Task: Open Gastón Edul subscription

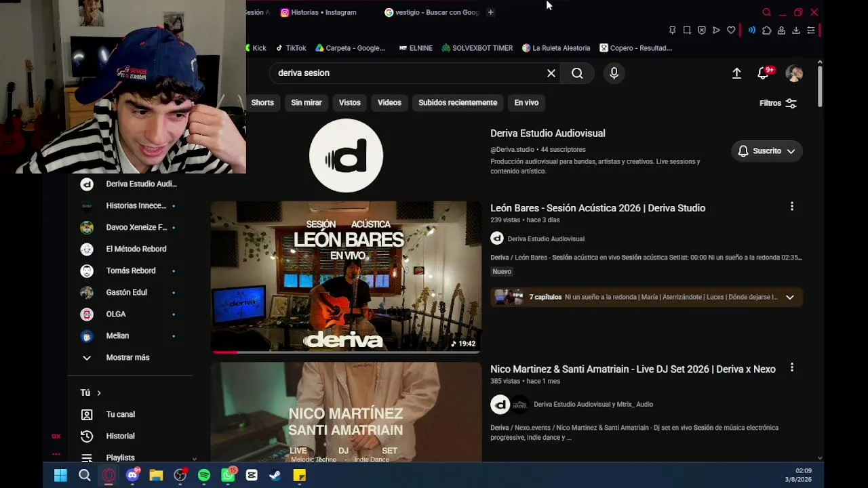Action: pyautogui.click(x=129, y=292)
